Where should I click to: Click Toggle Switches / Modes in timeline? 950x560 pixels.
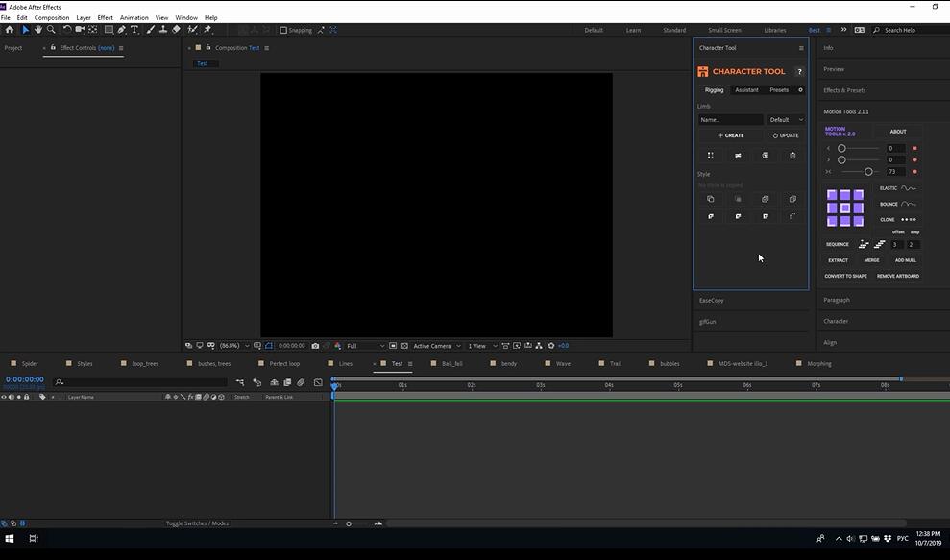pos(197,523)
